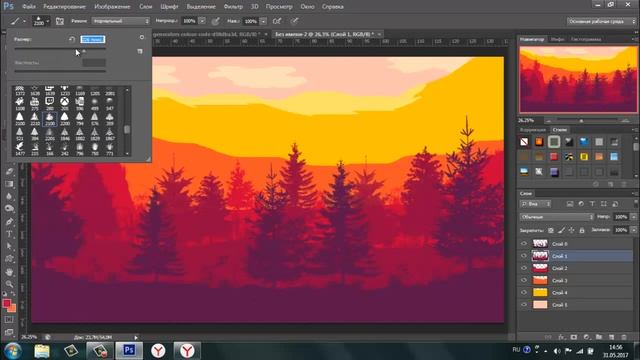
Task: Toggle lock transparent pixels in Layers panel
Action: [x=551, y=230]
